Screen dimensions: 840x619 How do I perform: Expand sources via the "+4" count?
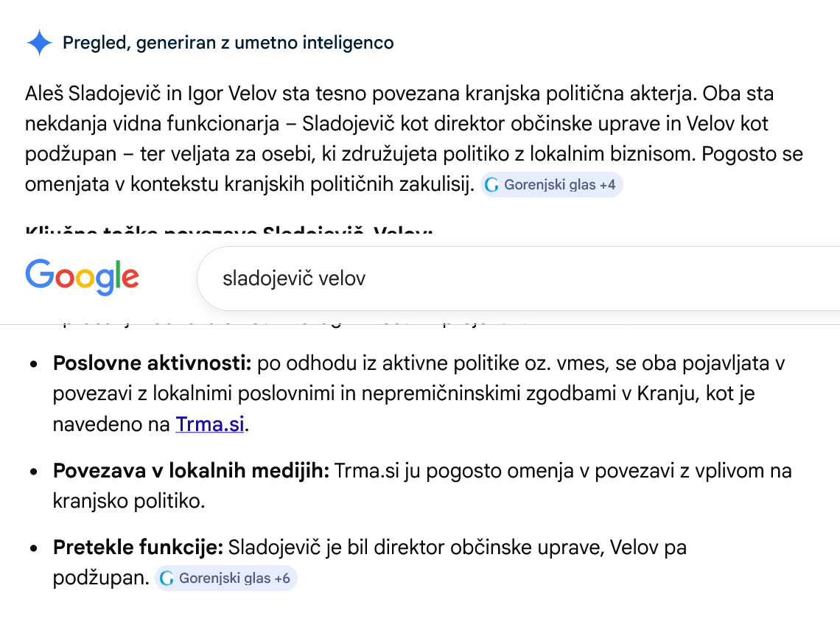607,185
